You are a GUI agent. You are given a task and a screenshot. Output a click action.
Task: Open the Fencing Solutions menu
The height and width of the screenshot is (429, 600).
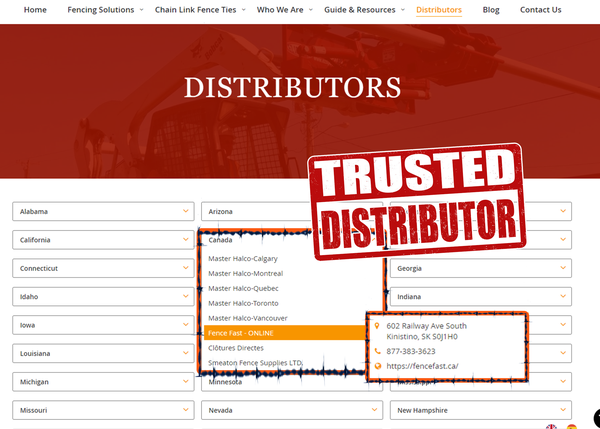click(101, 10)
